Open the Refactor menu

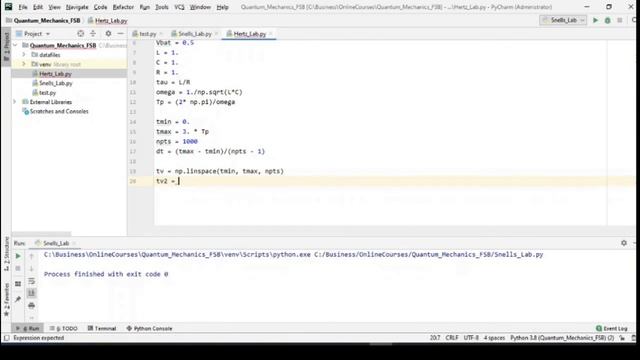(x=123, y=7)
